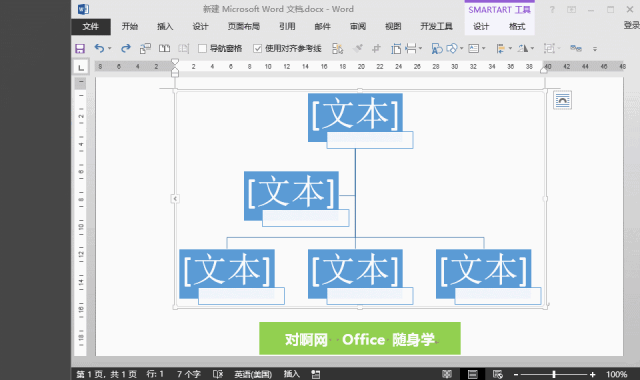Click the ruler tab selector button
Image resolution: width=640 pixels, height=380 pixels.
tap(81, 67)
